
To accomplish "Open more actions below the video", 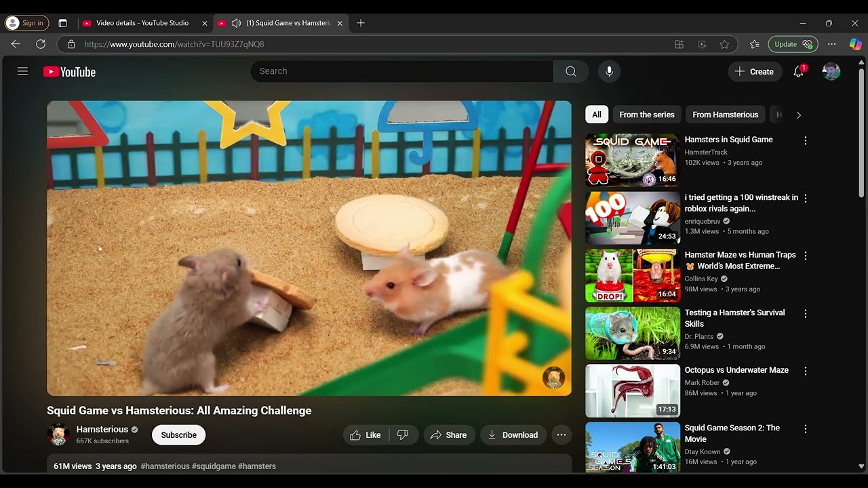I will 561,435.
